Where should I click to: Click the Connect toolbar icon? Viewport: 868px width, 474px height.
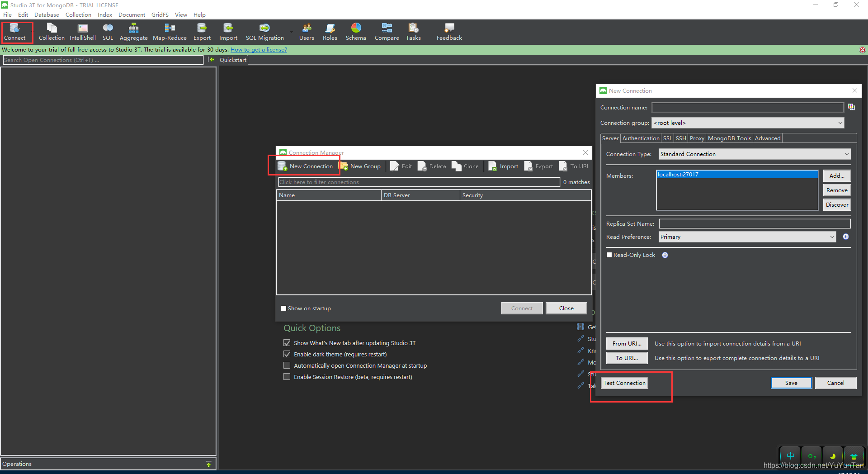coord(15,32)
